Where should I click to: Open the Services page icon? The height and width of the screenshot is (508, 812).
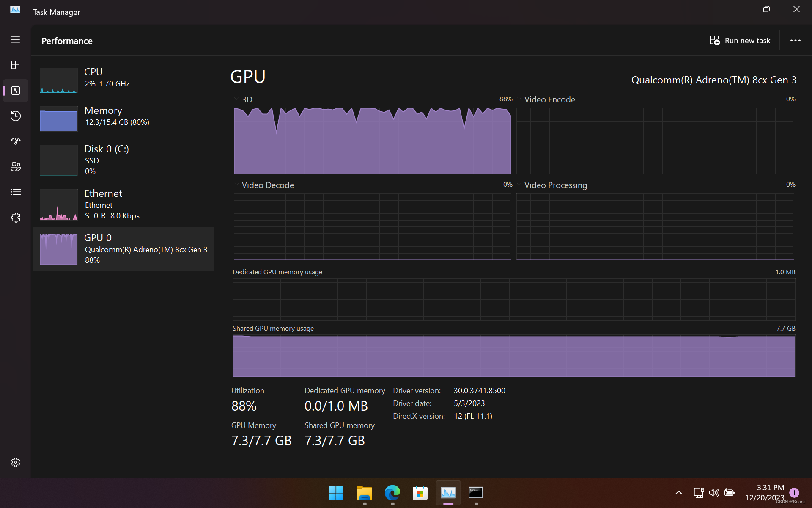tap(16, 217)
